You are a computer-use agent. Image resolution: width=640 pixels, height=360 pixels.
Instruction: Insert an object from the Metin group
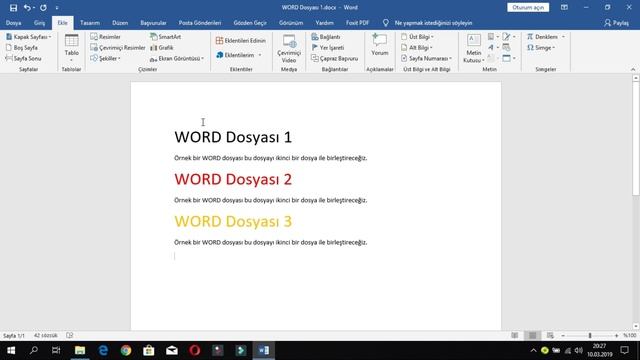(x=509, y=58)
